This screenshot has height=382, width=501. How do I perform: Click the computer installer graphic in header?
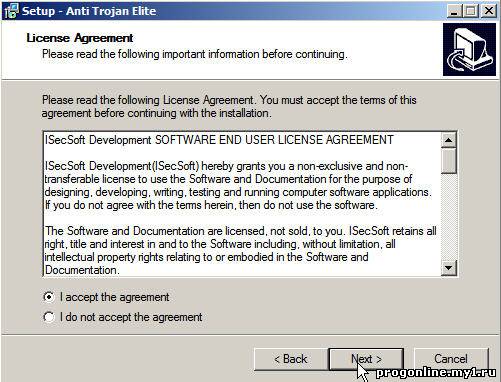[x=469, y=50]
